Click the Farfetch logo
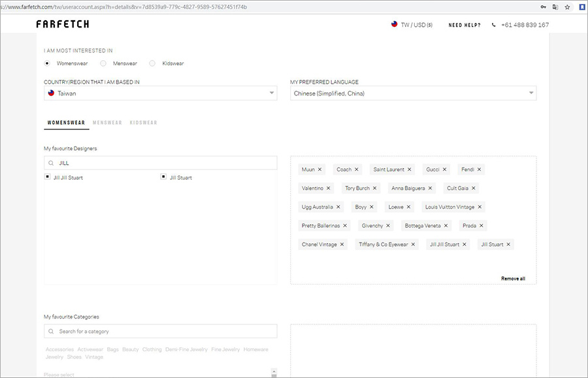This screenshot has width=588, height=378. [63, 24]
